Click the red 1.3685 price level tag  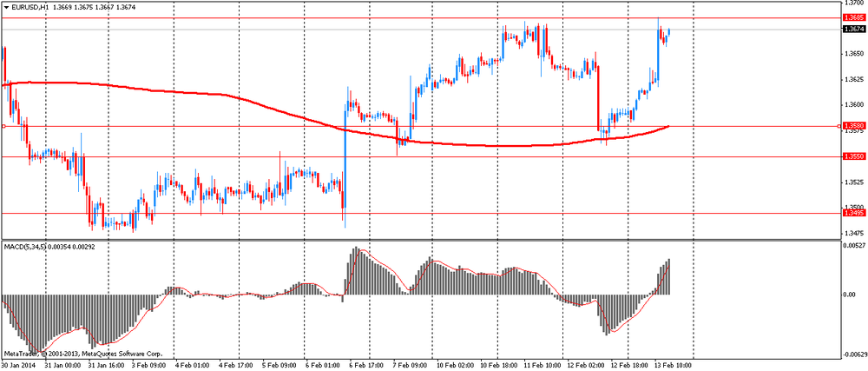click(852, 17)
